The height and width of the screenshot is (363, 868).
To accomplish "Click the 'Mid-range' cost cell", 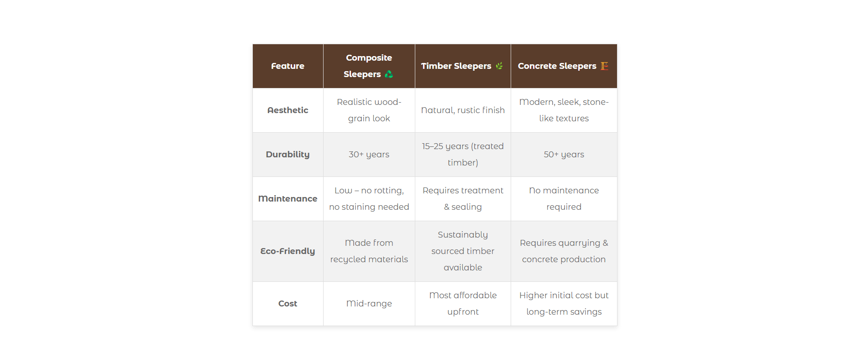I will [x=369, y=304].
